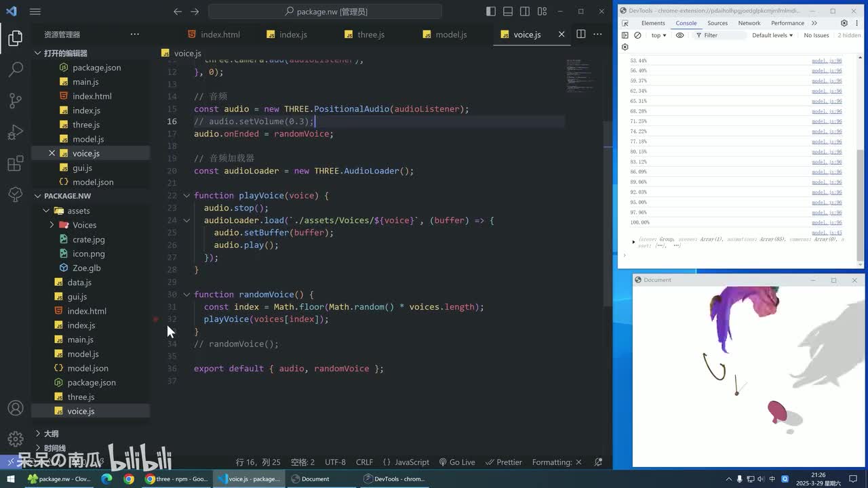
Task: Toggle the live expression eye icon
Action: point(680,35)
